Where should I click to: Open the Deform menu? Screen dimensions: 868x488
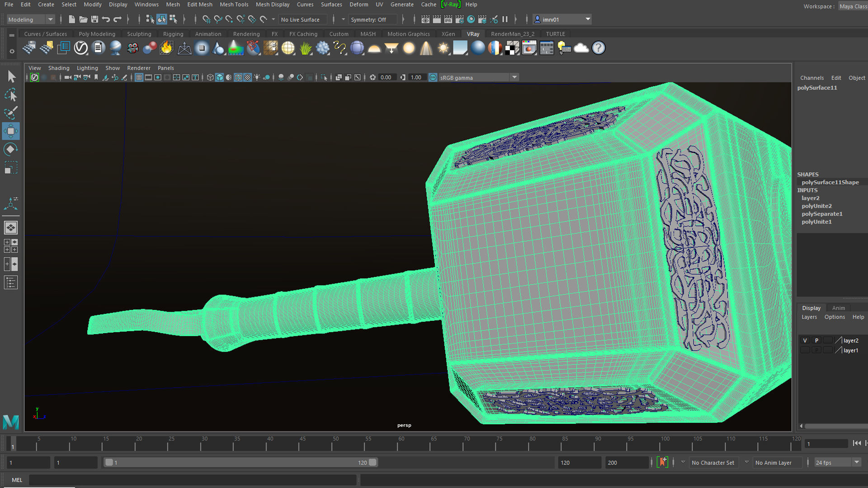[x=359, y=5]
